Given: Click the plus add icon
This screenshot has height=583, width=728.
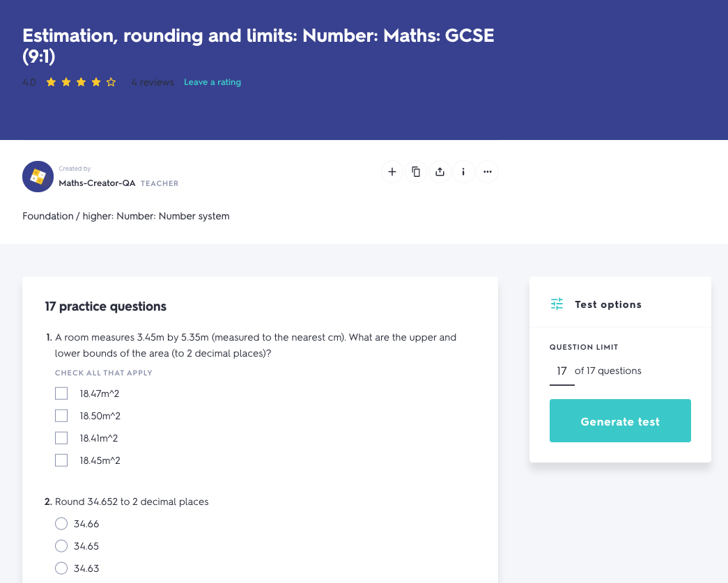Looking at the screenshot, I should coord(392,171).
